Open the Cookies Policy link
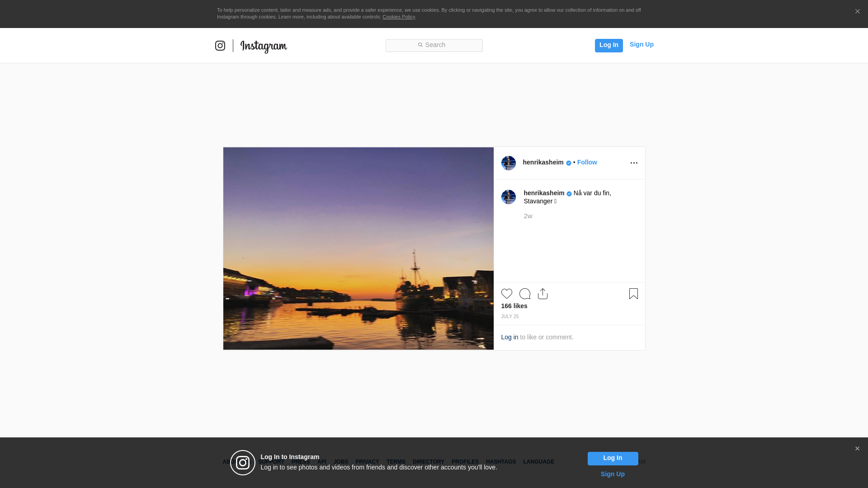The image size is (868, 488). click(x=399, y=17)
